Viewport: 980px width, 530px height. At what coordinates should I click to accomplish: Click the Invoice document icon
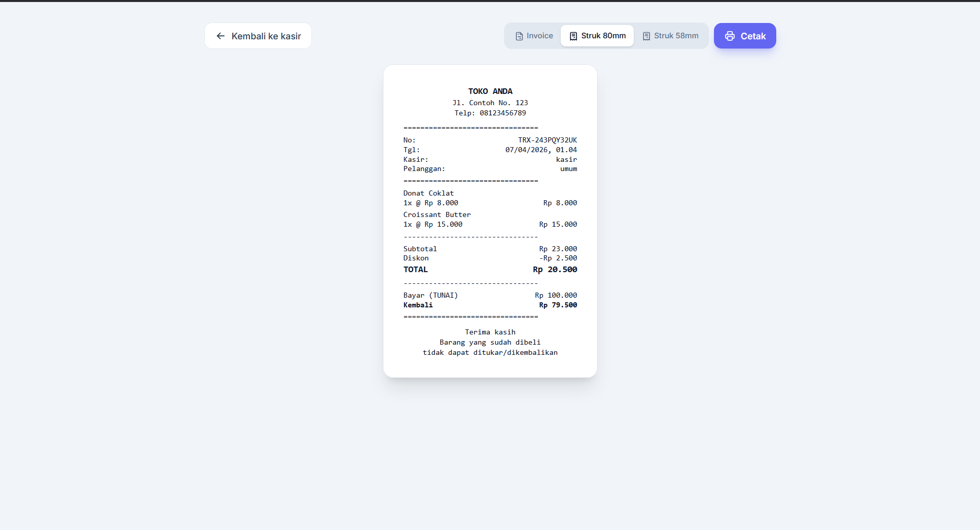(x=519, y=36)
